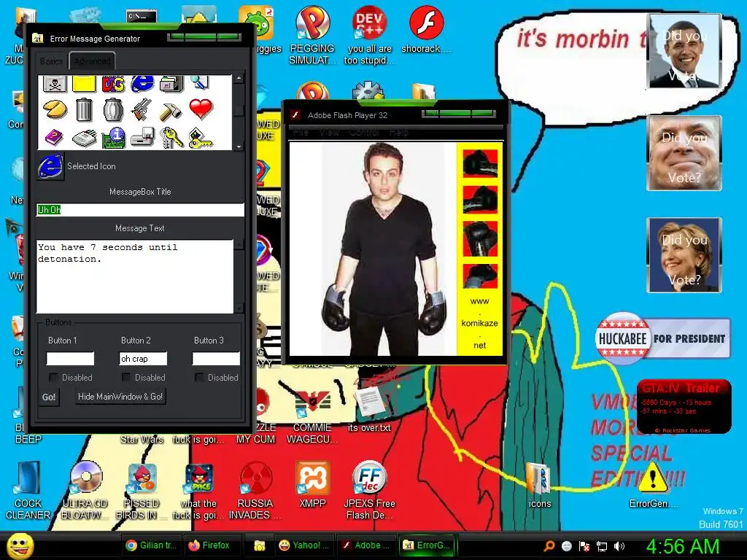Click the Button 2 field reading oh crap
Screen dimensions: 747x560
(143, 359)
